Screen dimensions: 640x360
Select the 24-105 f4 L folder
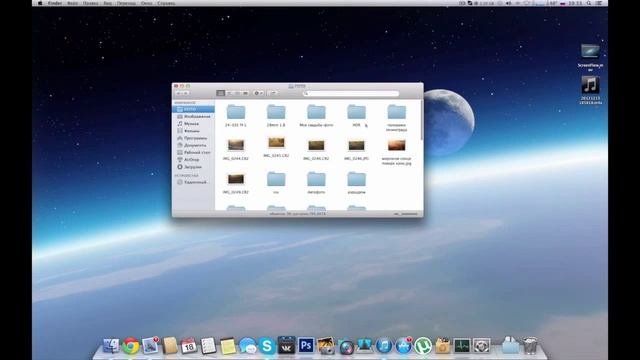(236, 112)
